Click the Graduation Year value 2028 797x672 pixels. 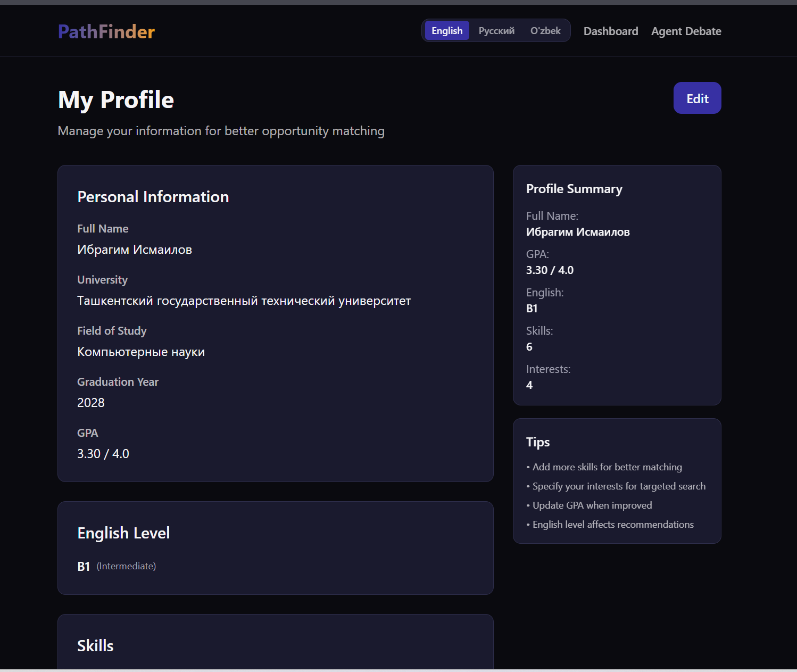tap(91, 403)
